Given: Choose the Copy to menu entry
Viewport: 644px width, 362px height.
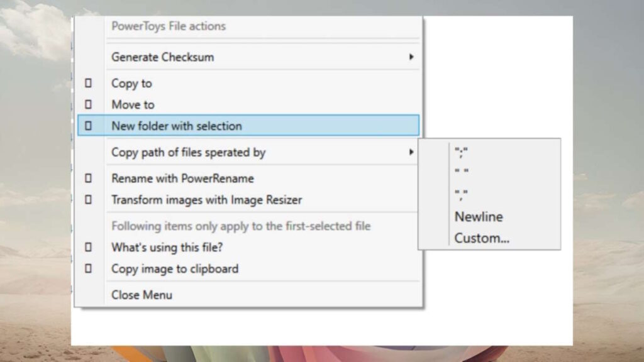Looking at the screenshot, I should click(248, 84).
